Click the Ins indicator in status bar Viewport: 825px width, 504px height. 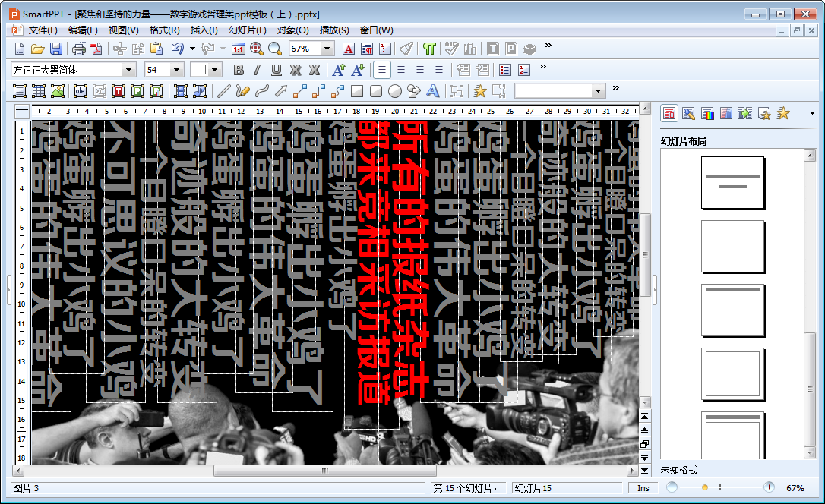(x=643, y=488)
